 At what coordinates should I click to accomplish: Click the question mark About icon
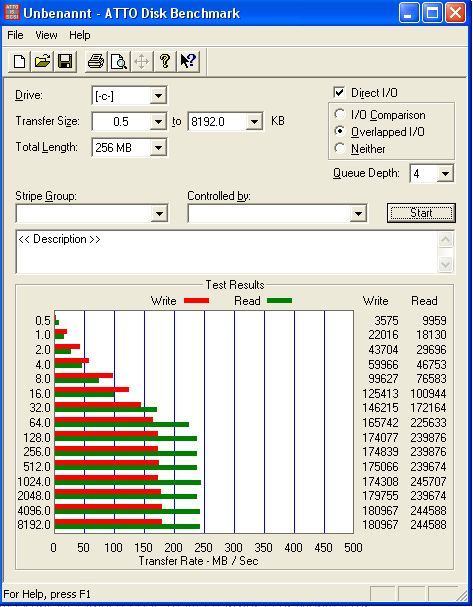pos(165,61)
